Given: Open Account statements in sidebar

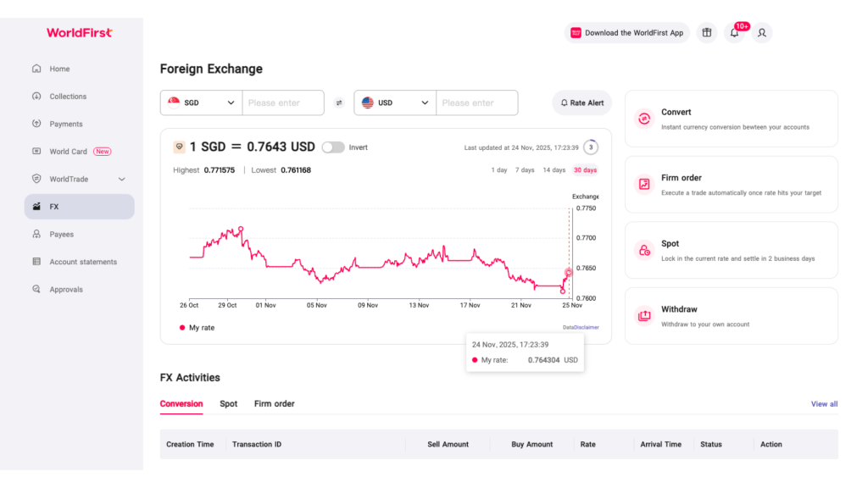Looking at the screenshot, I should [x=82, y=262].
